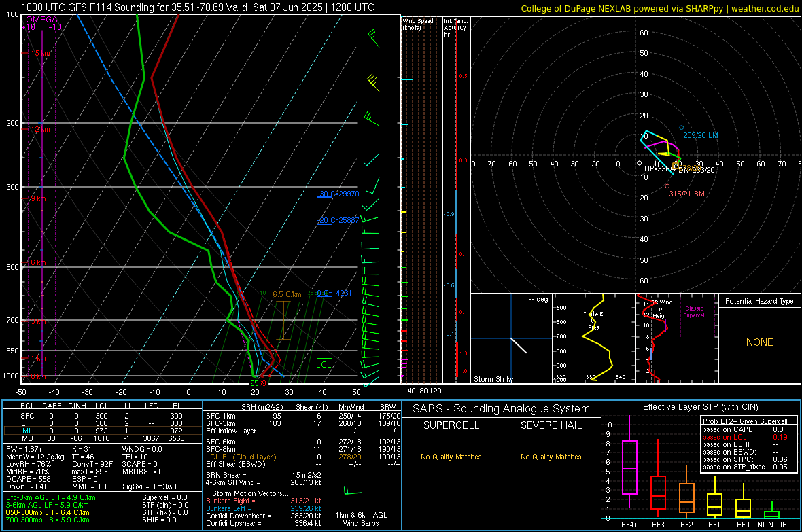The width and height of the screenshot is (802, 532).
Task: Click the Eff Shear (EBWD) row
Action: click(303, 465)
